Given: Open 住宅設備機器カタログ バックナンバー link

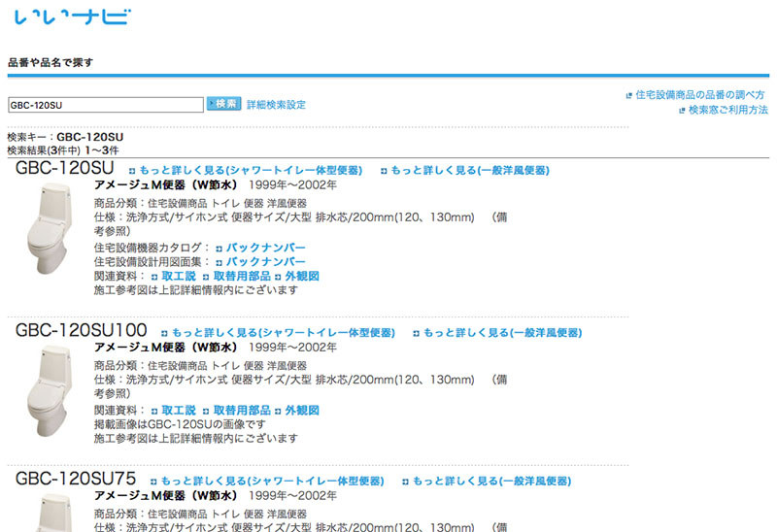Looking at the screenshot, I should pos(265,248).
